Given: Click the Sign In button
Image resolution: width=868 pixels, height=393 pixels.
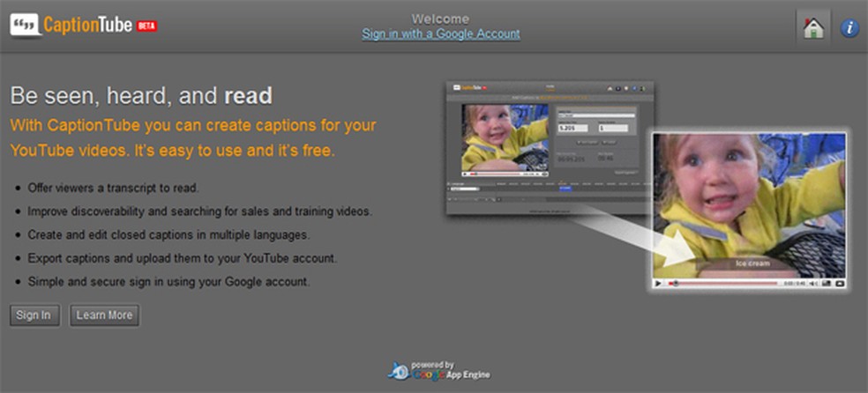Looking at the screenshot, I should pyautogui.click(x=34, y=315).
